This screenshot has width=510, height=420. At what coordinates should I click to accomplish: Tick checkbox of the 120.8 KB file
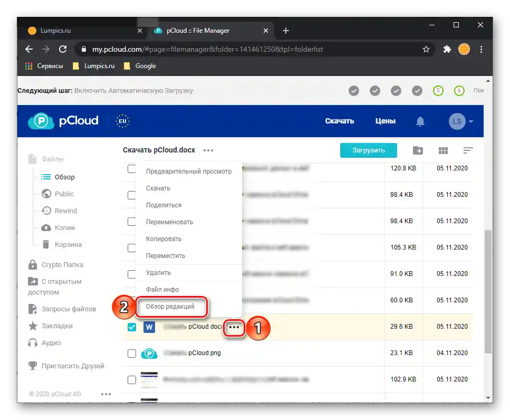tap(132, 169)
